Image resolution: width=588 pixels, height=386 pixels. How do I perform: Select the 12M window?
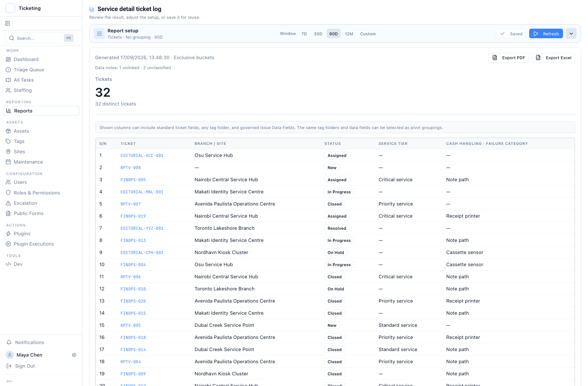349,34
